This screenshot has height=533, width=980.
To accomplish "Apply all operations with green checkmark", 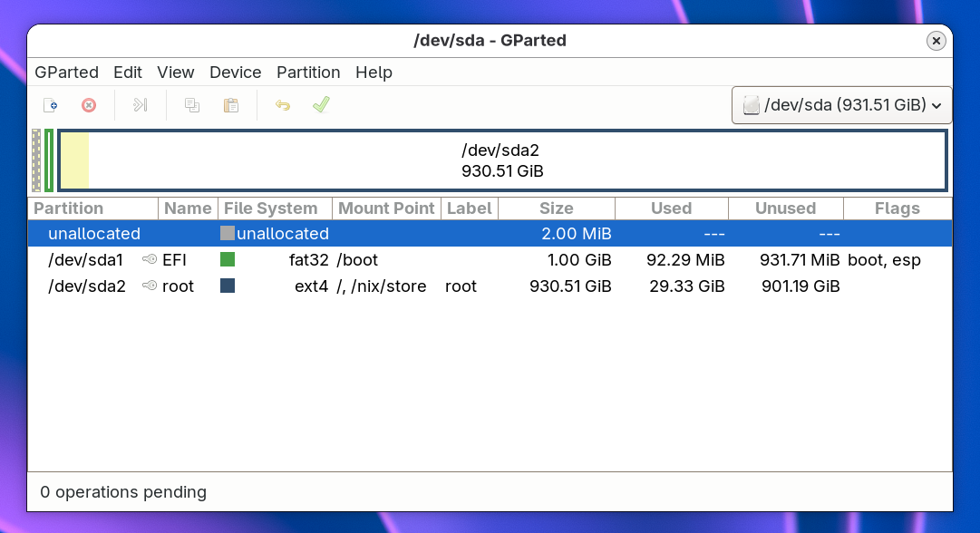I will (321, 105).
